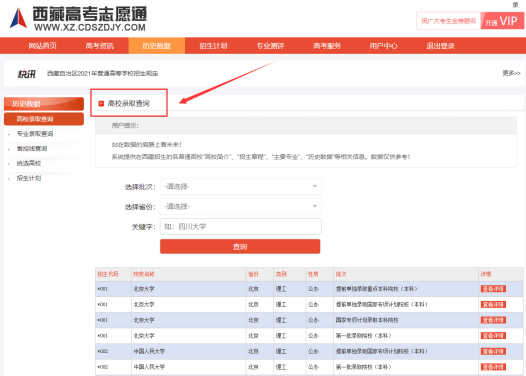Click the 更多>> link in 快讯 bar
This screenshot has width=526, height=376.
[511, 73]
